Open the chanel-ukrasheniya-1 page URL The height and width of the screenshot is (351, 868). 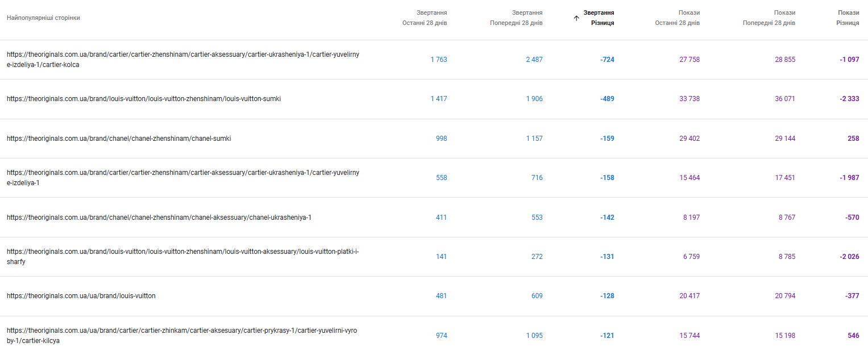[x=159, y=218]
